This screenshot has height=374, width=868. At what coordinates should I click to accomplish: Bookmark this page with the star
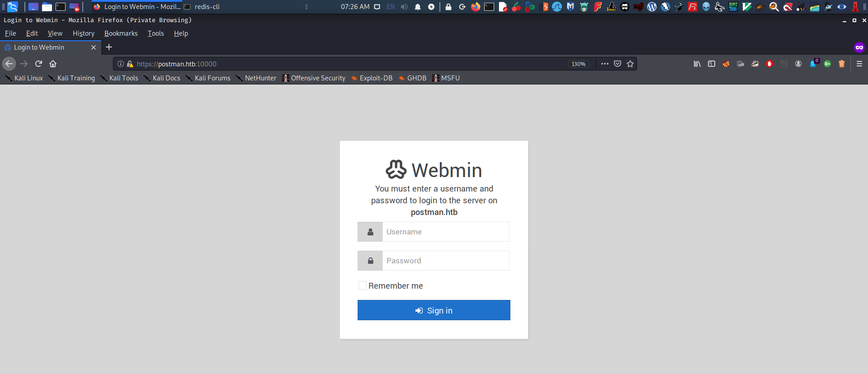tap(630, 64)
